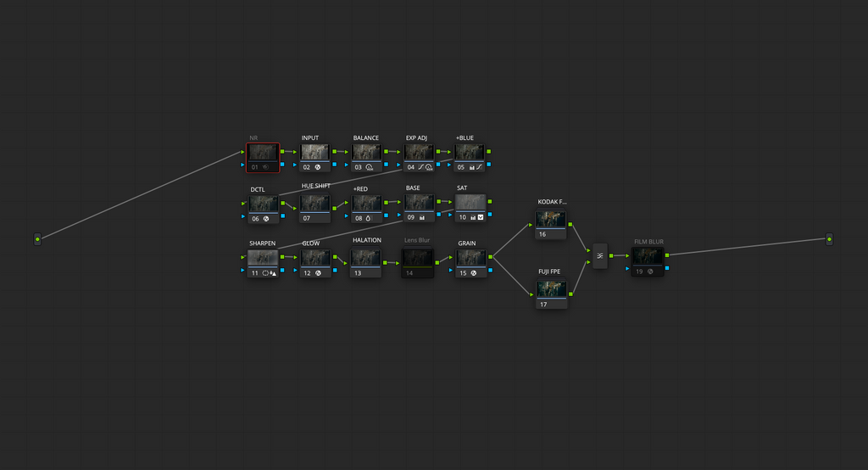Click the OpenFX badge on GRAIN node 15
Viewport: 868px width, 470px height.
[x=473, y=273]
